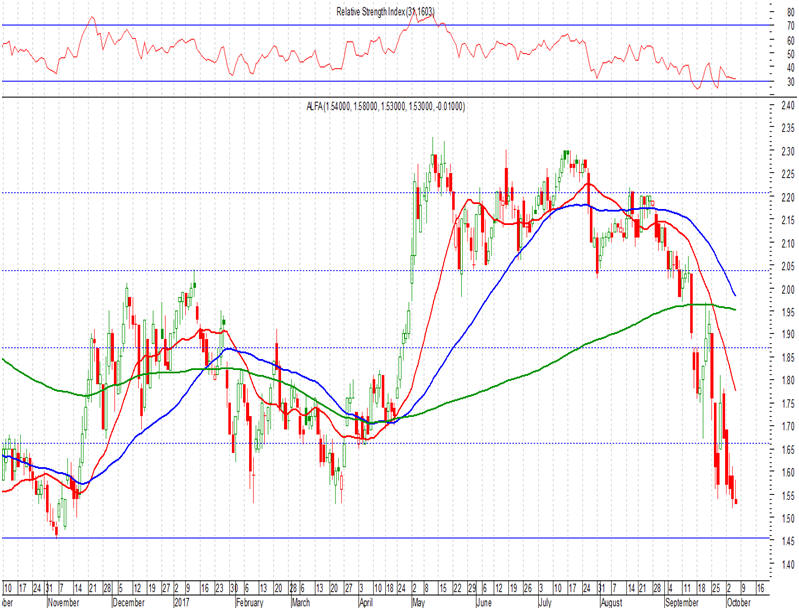Select the August month label
Image resolution: width=799 pixels, height=610 pixels.
coord(611,602)
